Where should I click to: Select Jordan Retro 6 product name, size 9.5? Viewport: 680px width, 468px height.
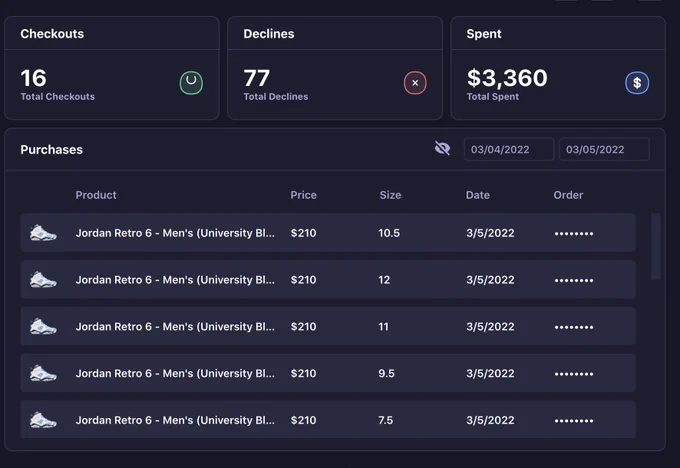click(175, 374)
